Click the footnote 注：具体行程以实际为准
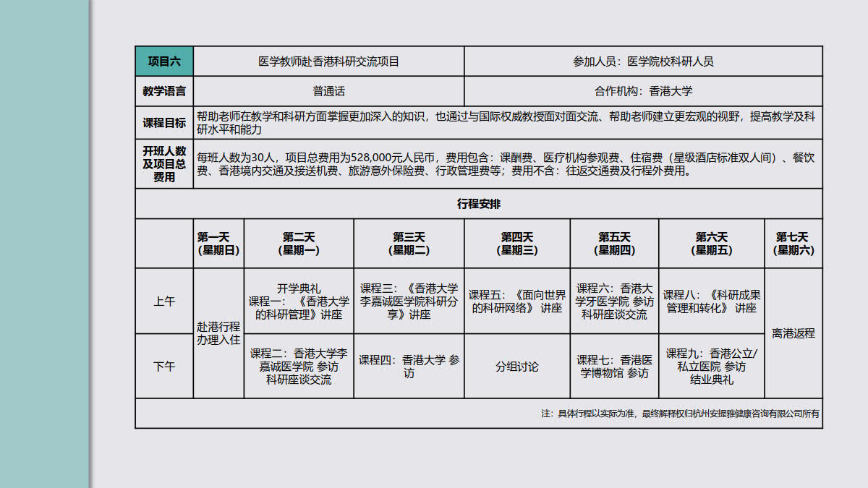The height and width of the screenshot is (488, 868). click(680, 414)
